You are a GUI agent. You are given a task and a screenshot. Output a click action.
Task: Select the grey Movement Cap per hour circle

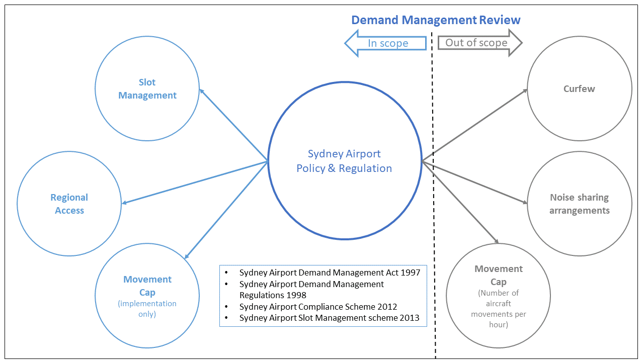(x=499, y=296)
